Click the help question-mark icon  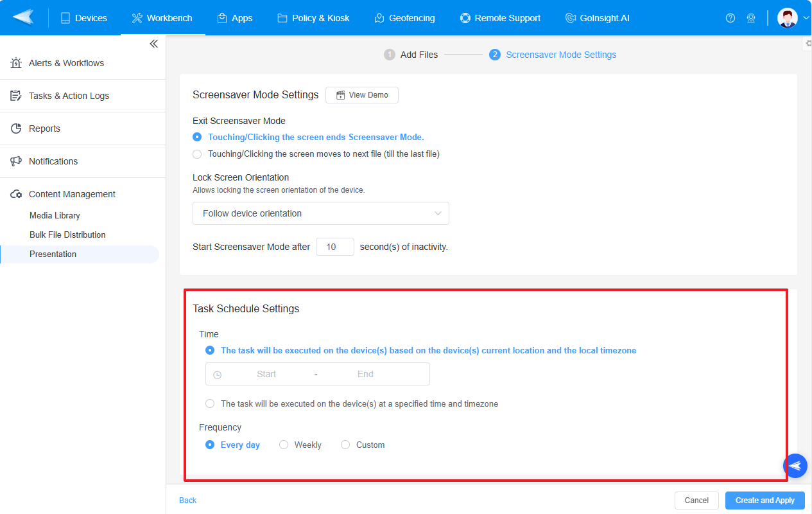coord(730,17)
